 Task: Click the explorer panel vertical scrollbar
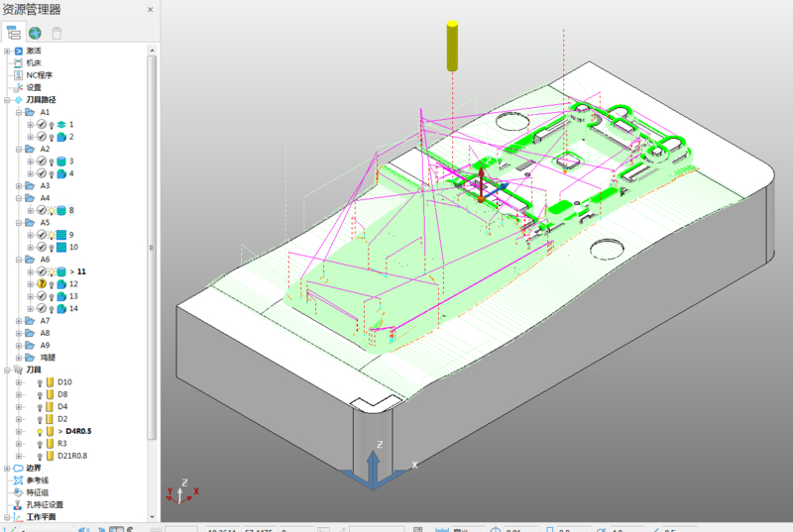(152, 248)
